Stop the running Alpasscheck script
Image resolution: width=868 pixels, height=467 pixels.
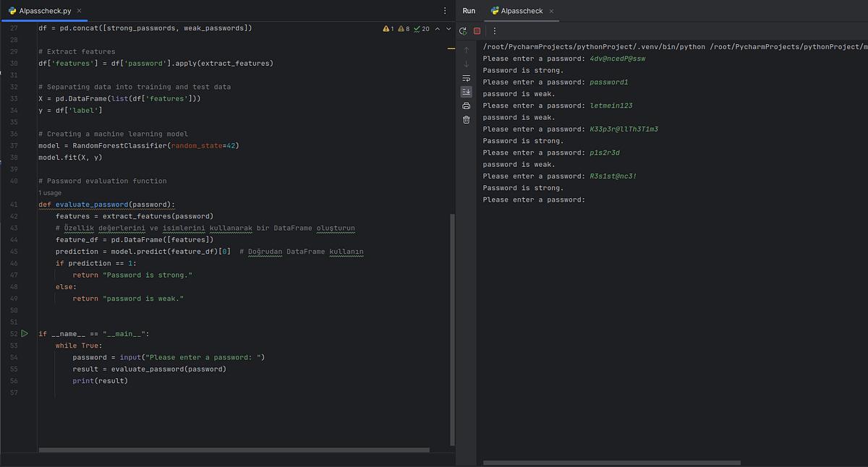click(477, 30)
